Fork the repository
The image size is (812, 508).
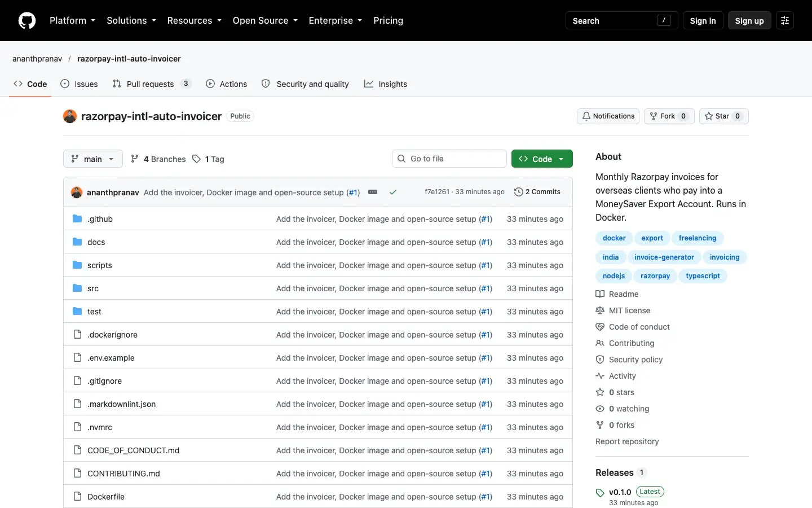pyautogui.click(x=669, y=116)
